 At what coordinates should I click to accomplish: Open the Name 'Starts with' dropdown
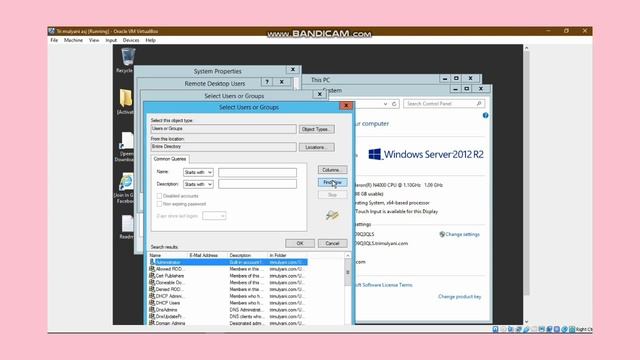point(198,172)
